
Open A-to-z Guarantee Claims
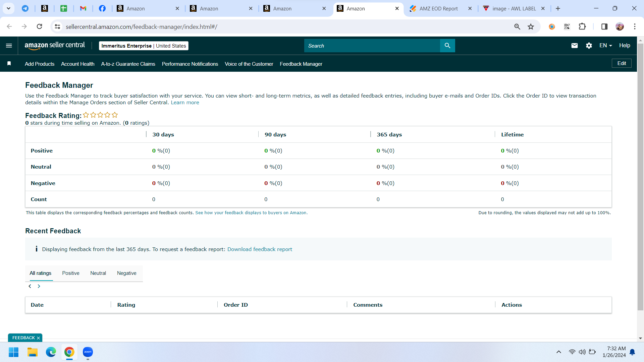pyautogui.click(x=128, y=64)
